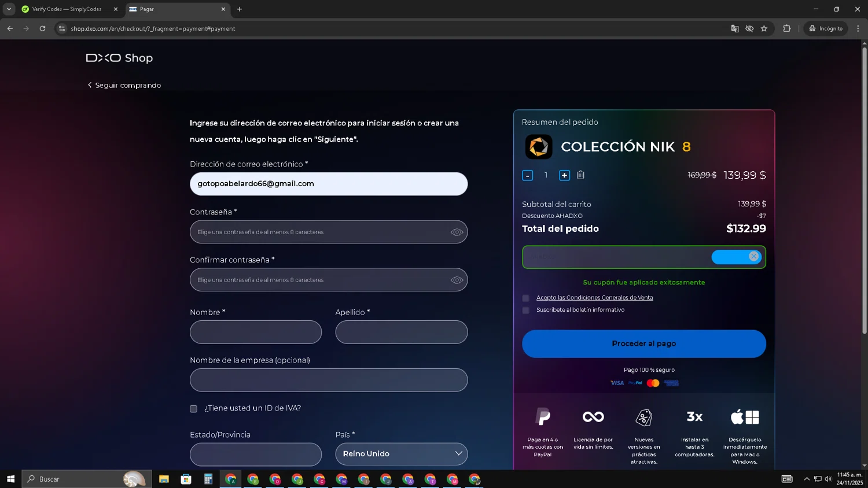The width and height of the screenshot is (868, 488).
Task: Open File Explorer from taskbar
Action: click(x=164, y=479)
